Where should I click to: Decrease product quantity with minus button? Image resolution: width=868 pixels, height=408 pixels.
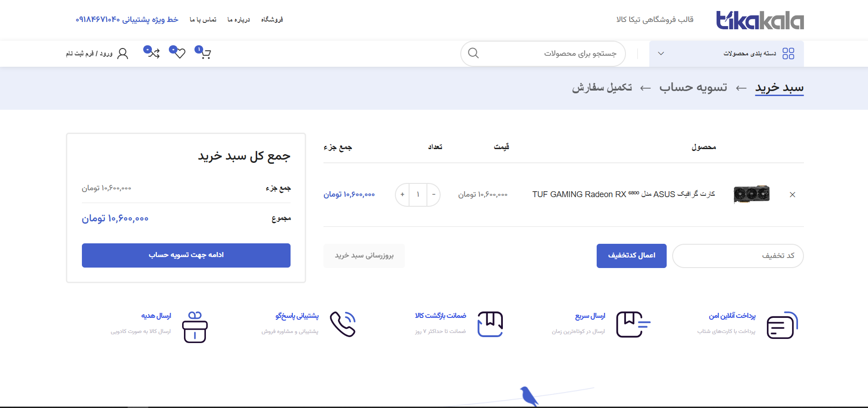(x=434, y=194)
